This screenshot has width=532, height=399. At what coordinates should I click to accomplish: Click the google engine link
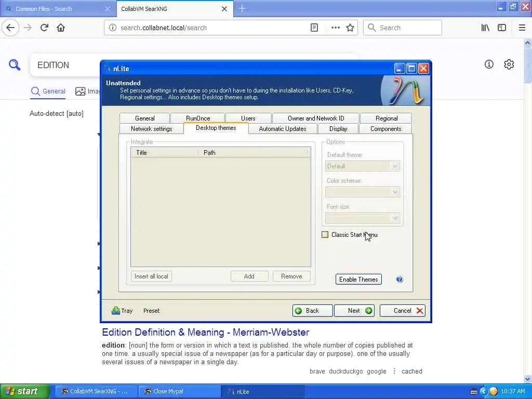377,371
